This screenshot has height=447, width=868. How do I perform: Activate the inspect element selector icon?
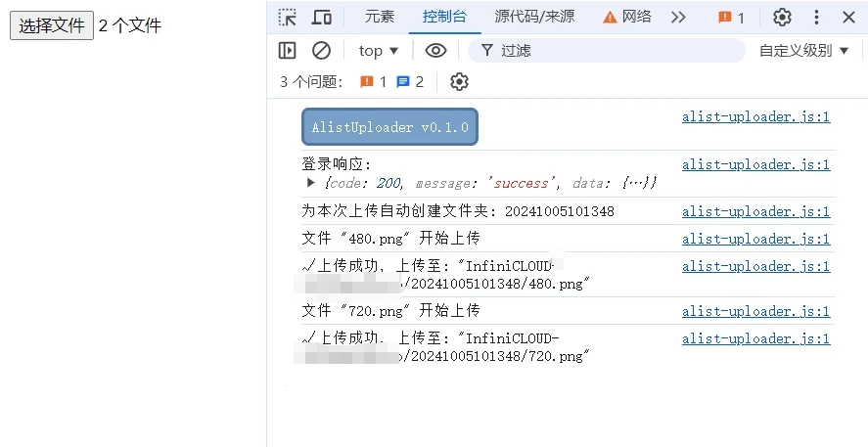pos(288,18)
